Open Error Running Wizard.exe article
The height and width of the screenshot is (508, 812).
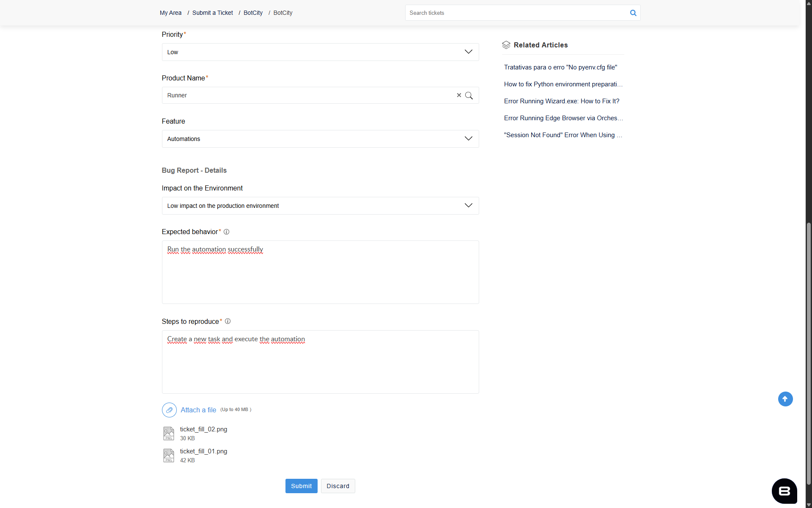pos(562,101)
